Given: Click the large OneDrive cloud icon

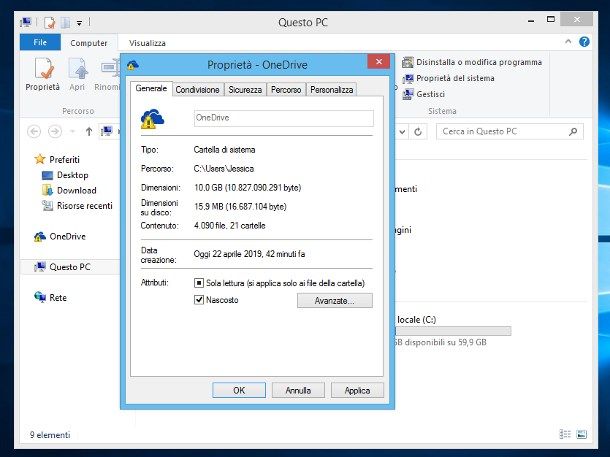Looking at the screenshot, I should point(152,119).
